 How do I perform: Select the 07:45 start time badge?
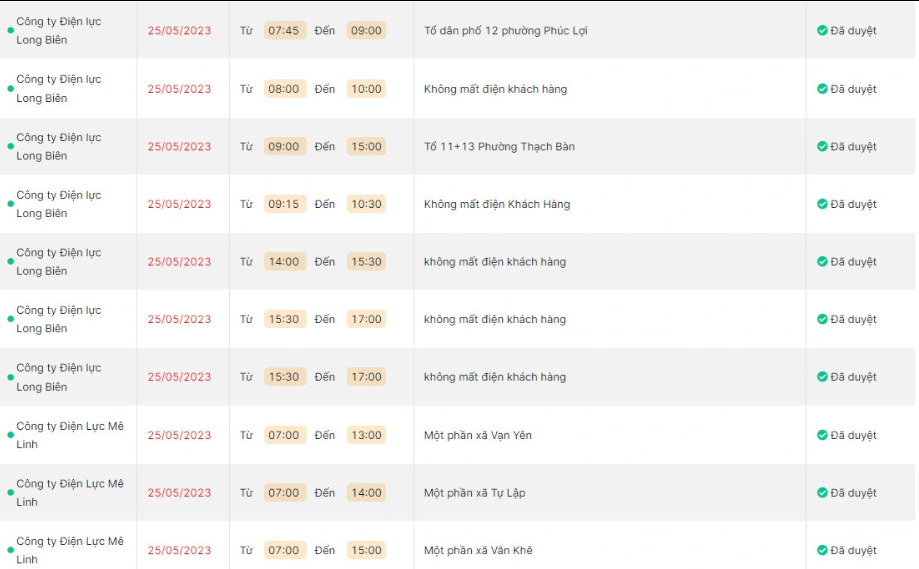tap(284, 31)
